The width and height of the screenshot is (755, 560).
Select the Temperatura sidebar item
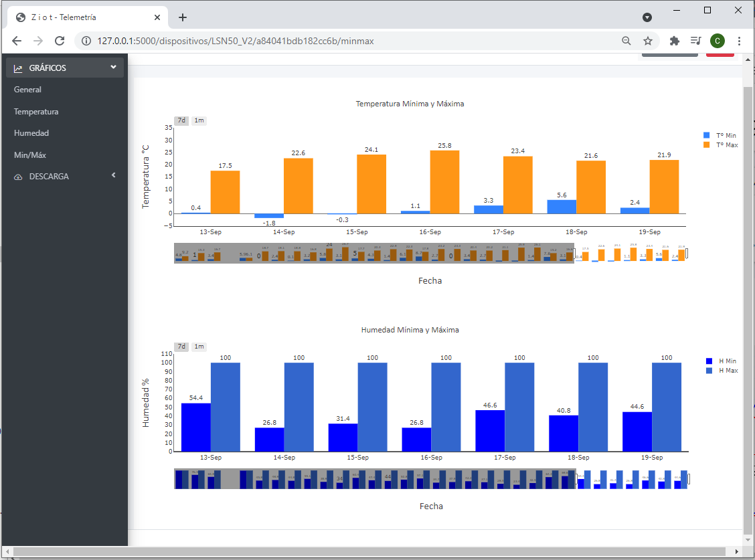click(36, 112)
